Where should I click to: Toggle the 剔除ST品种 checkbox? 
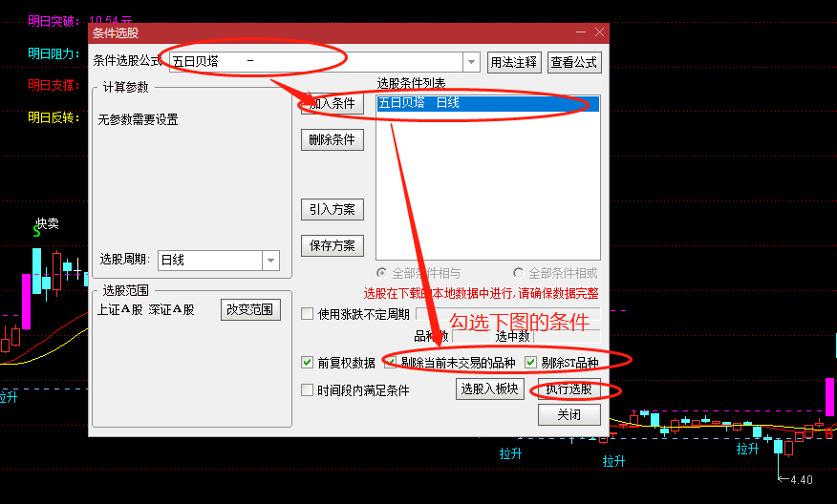point(530,363)
